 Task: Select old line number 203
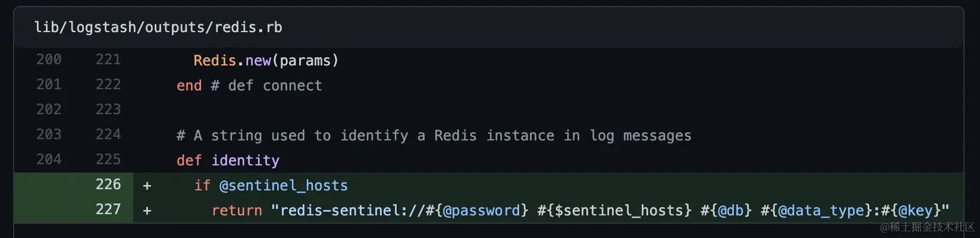pos(49,134)
